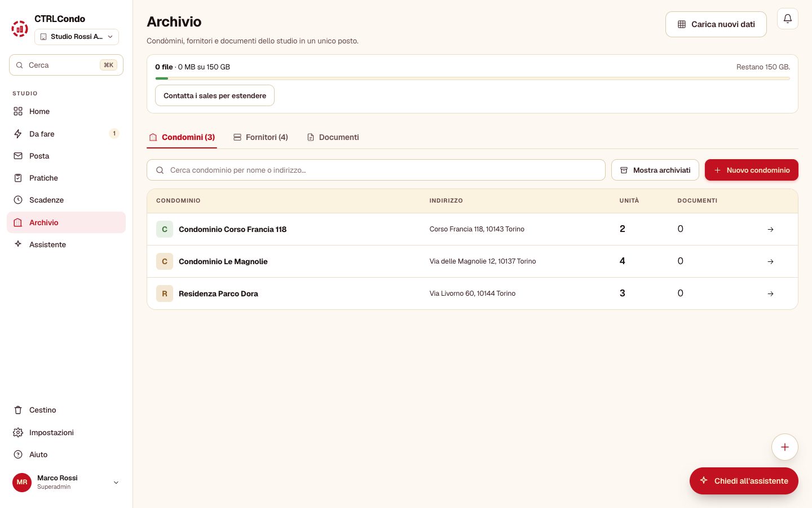
Task: Click Mostra archiviati button
Action: 655,170
